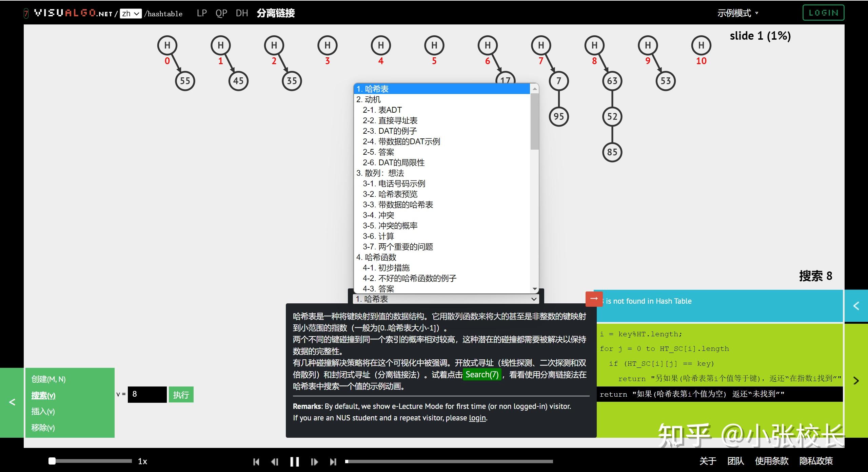Switch to the QP hashing mode tab

pyautogui.click(x=221, y=13)
